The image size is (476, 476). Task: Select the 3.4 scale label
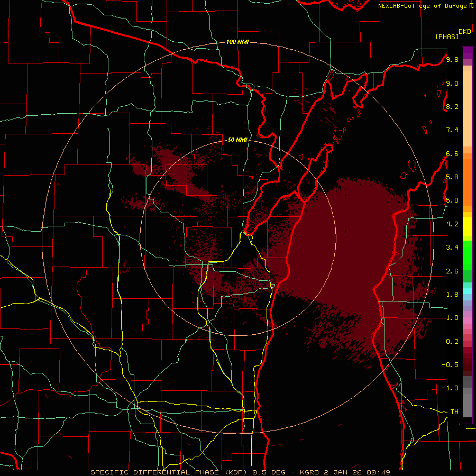click(x=452, y=248)
